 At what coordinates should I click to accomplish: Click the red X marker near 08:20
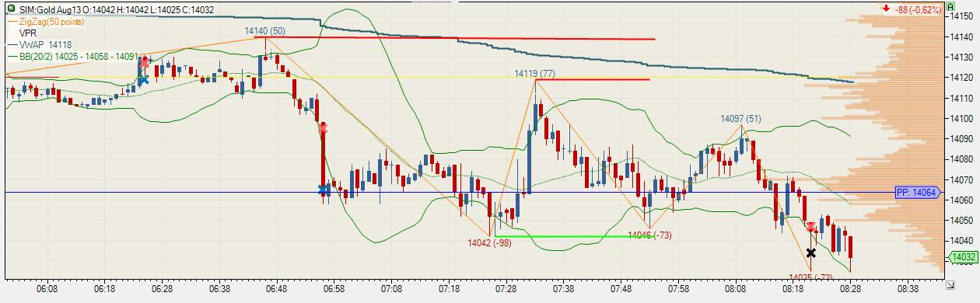[x=811, y=227]
